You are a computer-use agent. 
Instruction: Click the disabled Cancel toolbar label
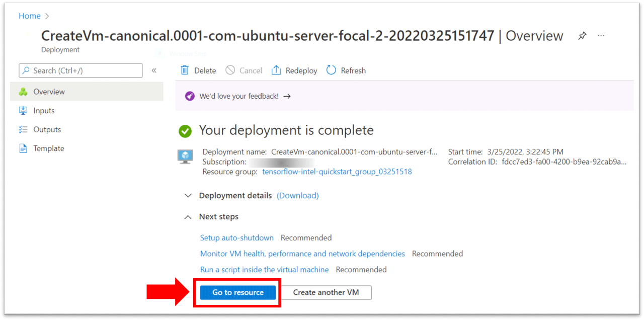point(251,71)
